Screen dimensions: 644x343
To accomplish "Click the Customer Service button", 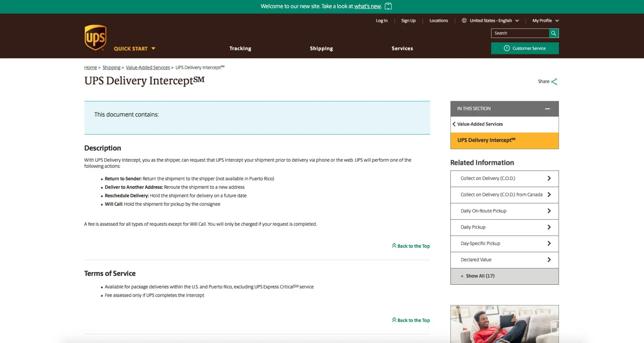I will pyautogui.click(x=525, y=48).
